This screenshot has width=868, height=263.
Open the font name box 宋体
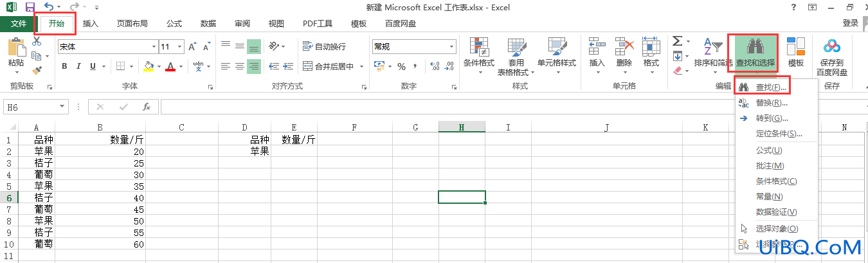(107, 47)
